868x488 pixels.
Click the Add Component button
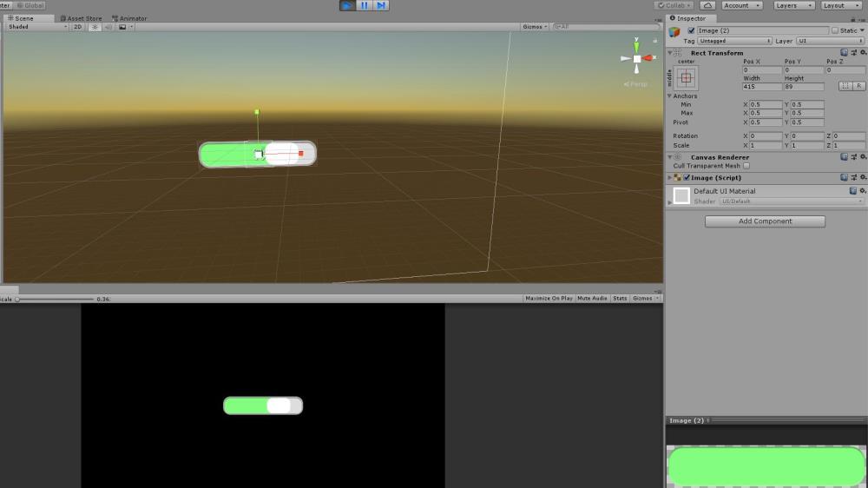pyautogui.click(x=765, y=221)
